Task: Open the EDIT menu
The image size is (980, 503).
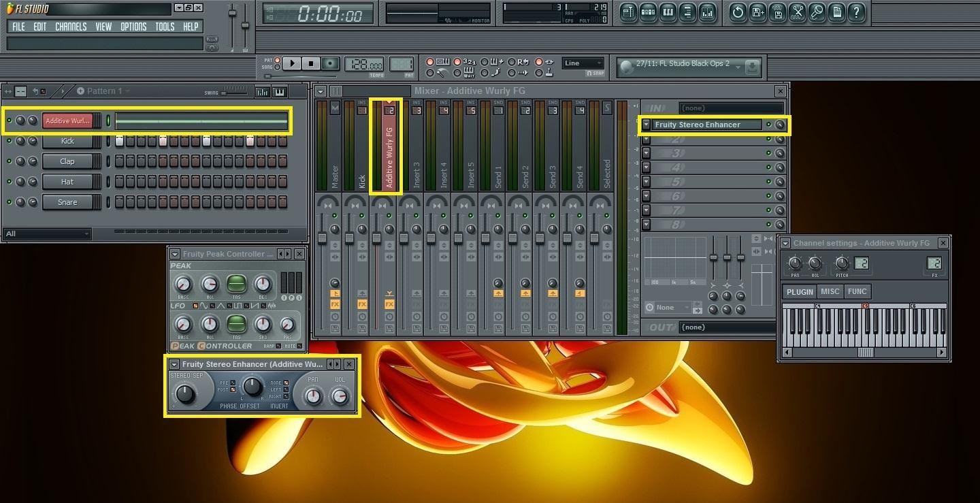Action: point(40,27)
